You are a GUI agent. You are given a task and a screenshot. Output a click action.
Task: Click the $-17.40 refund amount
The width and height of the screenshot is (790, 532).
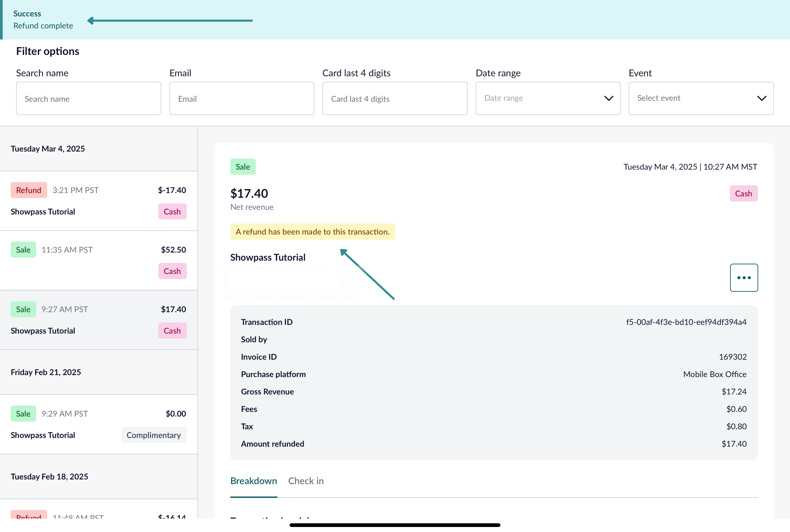pyautogui.click(x=172, y=190)
